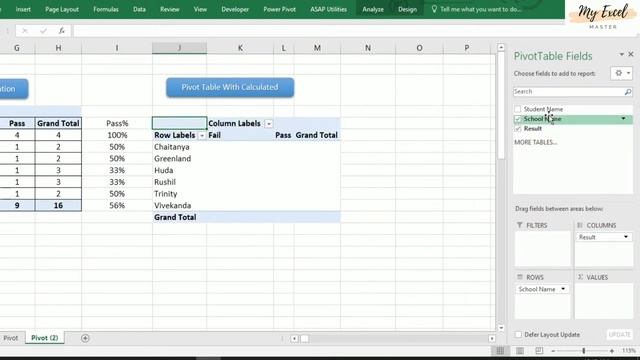
Task: Close the PivotTable Fields pane
Action: tap(631, 54)
